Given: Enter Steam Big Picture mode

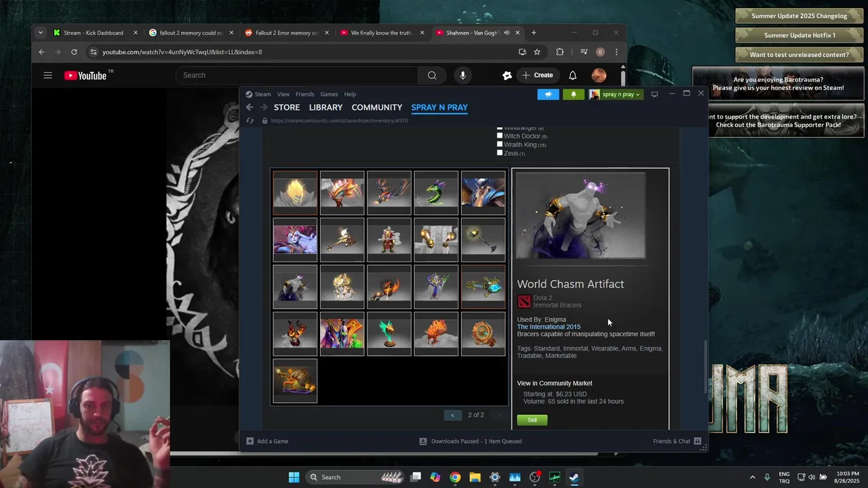Looking at the screenshot, I should tap(654, 94).
